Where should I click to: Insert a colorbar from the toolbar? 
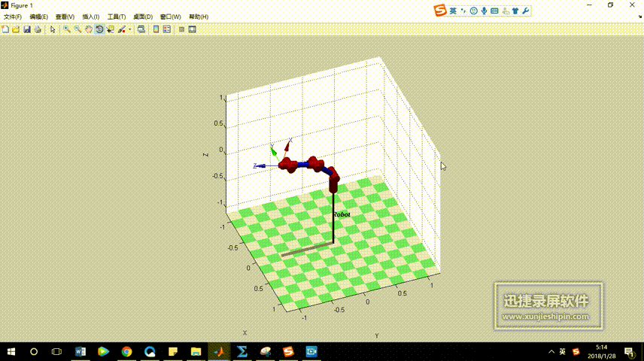156,29
